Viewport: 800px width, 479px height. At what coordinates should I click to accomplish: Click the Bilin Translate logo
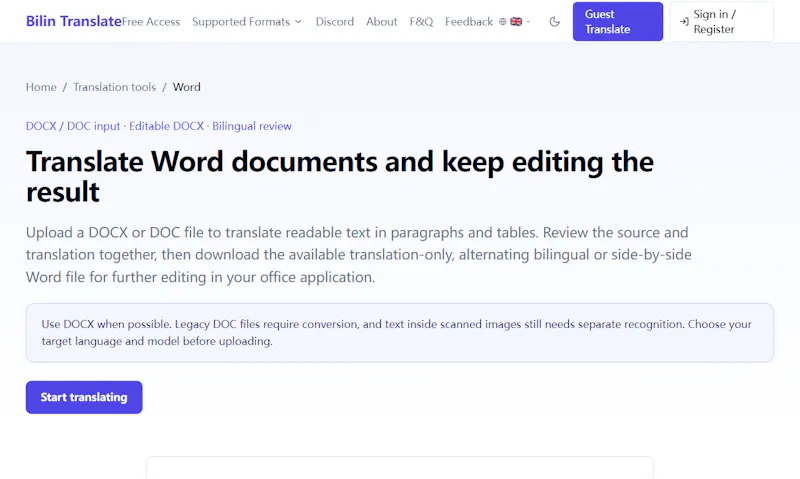[73, 21]
